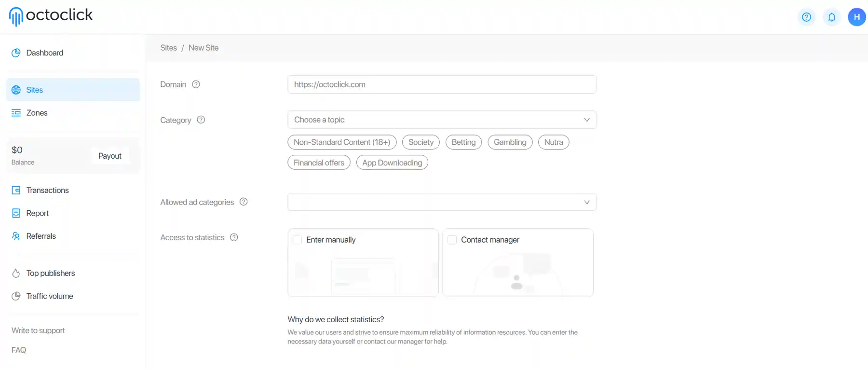Screen dimensions: 868x369
Task: Click Write to support link
Action: (x=38, y=330)
